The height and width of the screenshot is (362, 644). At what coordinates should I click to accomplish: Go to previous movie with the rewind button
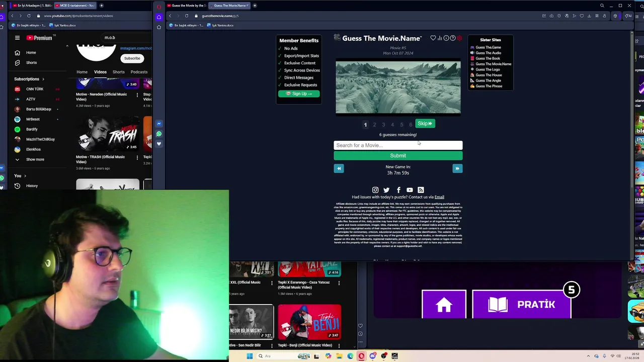click(339, 168)
